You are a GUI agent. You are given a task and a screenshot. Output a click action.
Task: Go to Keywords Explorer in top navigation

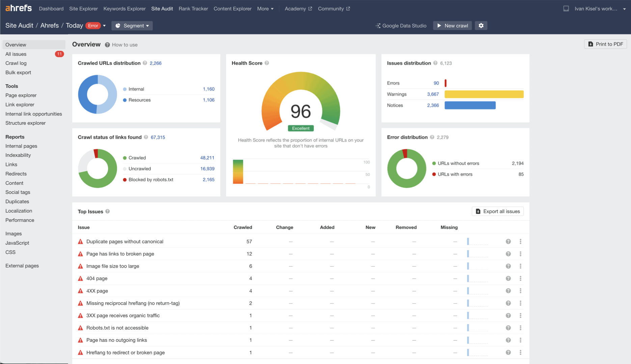click(125, 8)
